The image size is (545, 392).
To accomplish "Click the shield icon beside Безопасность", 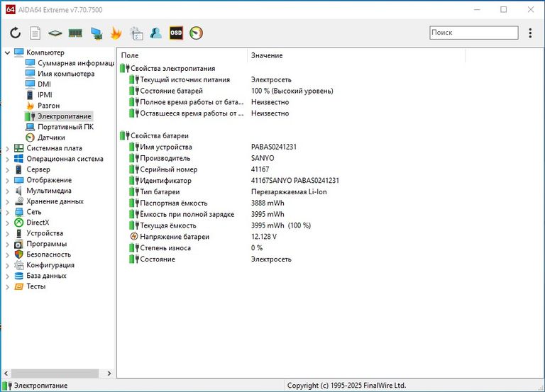I will pos(18,254).
